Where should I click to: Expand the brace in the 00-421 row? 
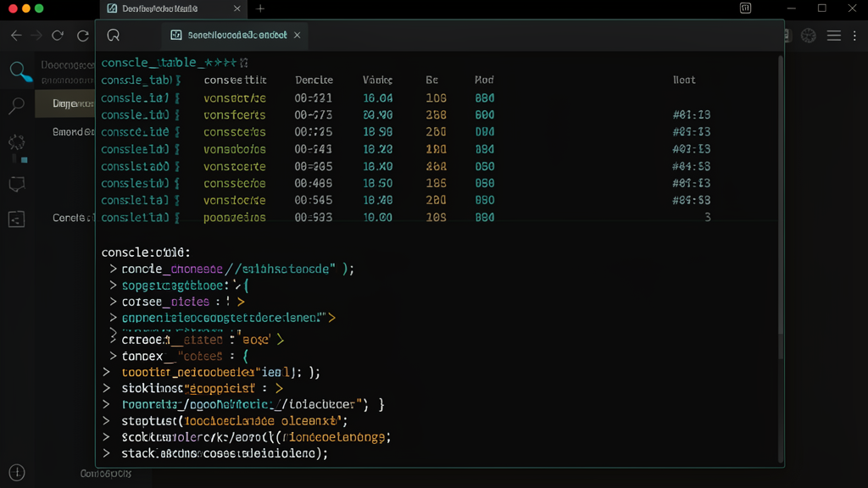177,98
